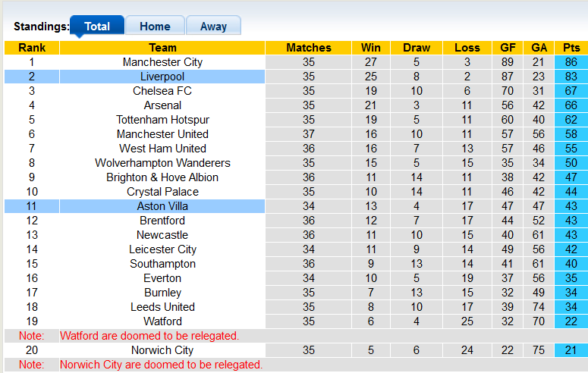
Task: Select the Away standings tab
Action: point(213,26)
